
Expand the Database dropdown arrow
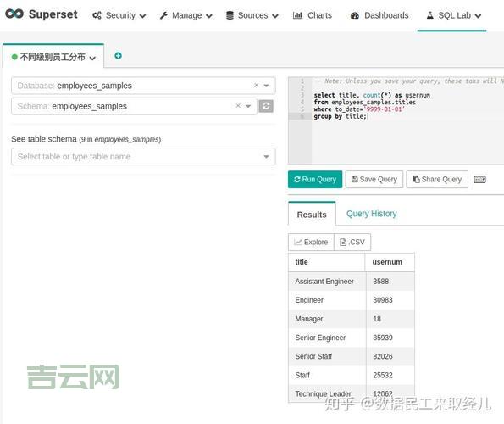point(266,86)
